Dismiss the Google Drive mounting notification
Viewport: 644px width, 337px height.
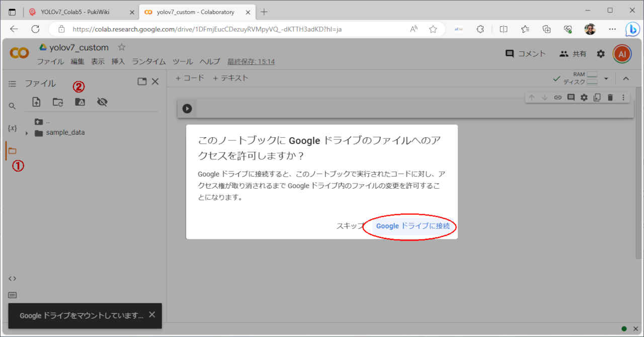[152, 315]
